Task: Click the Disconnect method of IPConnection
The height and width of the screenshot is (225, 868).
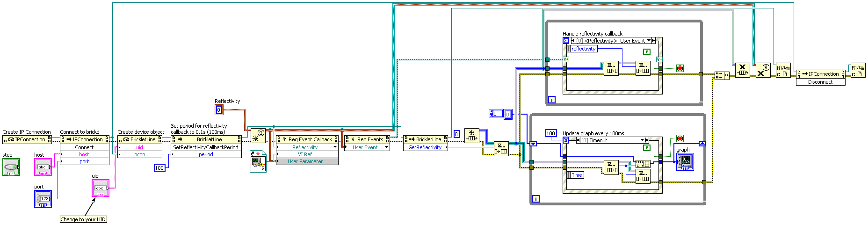Action: click(820, 82)
